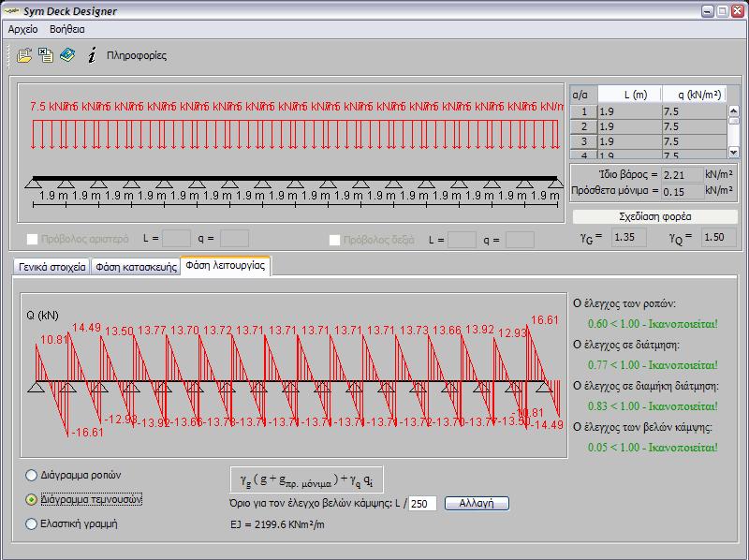This screenshot has width=749, height=560.
Task: Select the Διάγραμμα ροπών radio button
Action: [31, 475]
